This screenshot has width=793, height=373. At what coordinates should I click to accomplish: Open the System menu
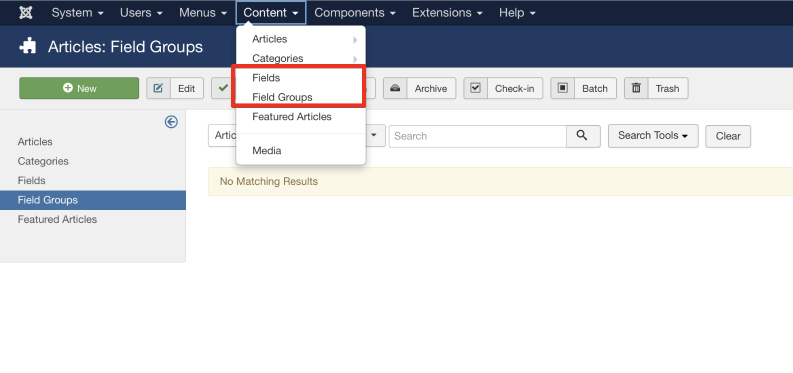[x=77, y=13]
